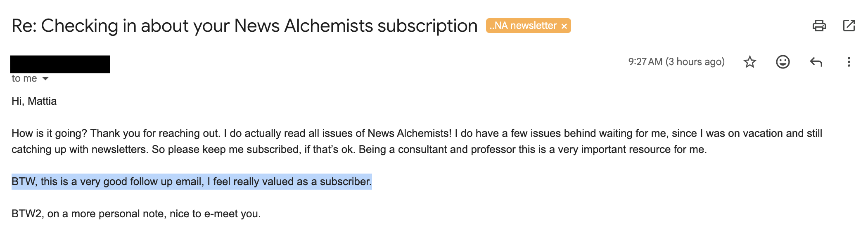Click the "Hi, Mattia" greeting line
Viewport: 868px width, 235px height.
[x=34, y=101]
